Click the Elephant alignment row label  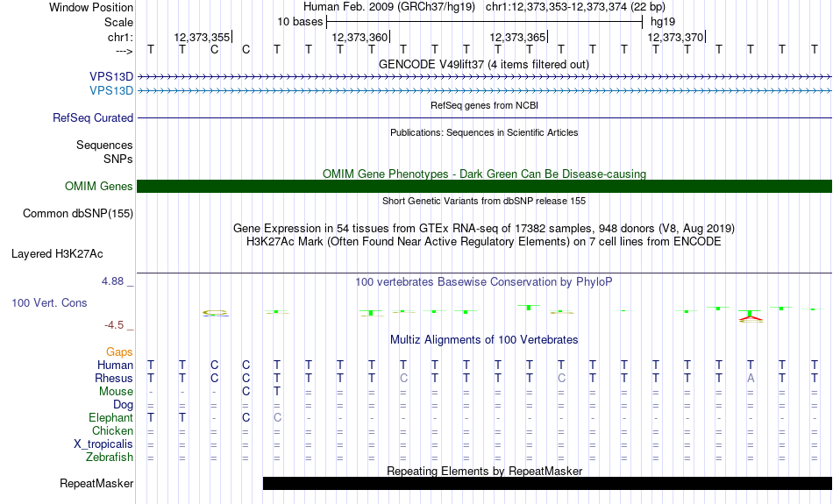tap(110, 418)
